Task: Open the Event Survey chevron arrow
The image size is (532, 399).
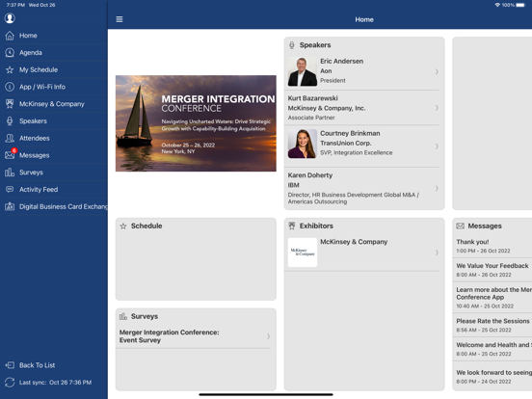Action: pos(268,336)
